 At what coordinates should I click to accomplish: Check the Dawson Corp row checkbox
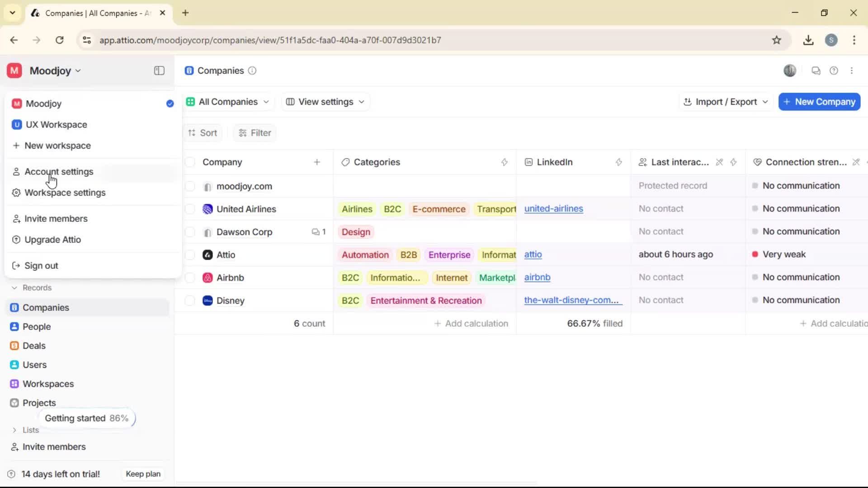(x=190, y=232)
